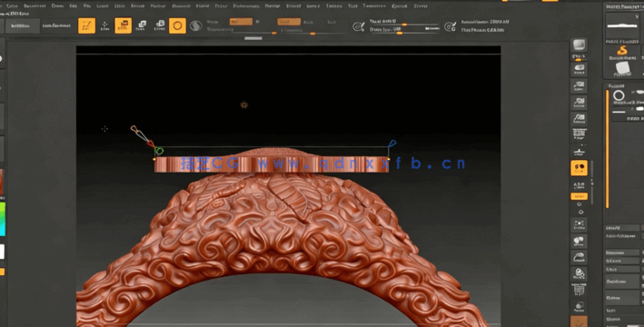This screenshot has width=644, height=327.
Task: Expand the Split section in Subtool panel
Action: (x=611, y=310)
